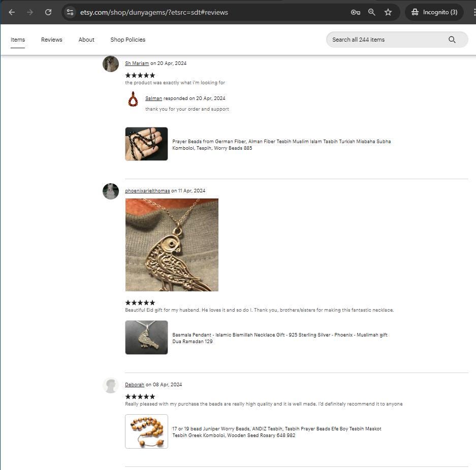Open the Basmala Pendant listing thumbnail
The image size is (476, 470).
146,338
